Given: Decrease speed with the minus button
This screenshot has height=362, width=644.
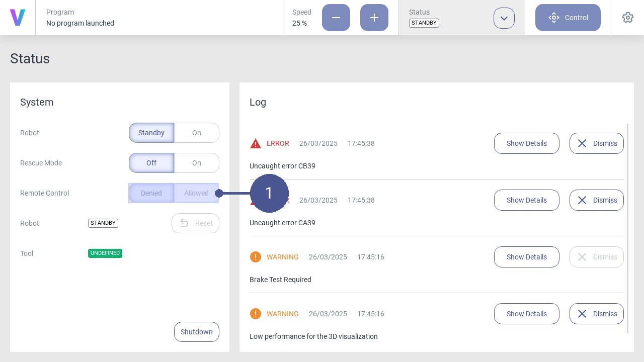Looking at the screenshot, I should point(336,18).
